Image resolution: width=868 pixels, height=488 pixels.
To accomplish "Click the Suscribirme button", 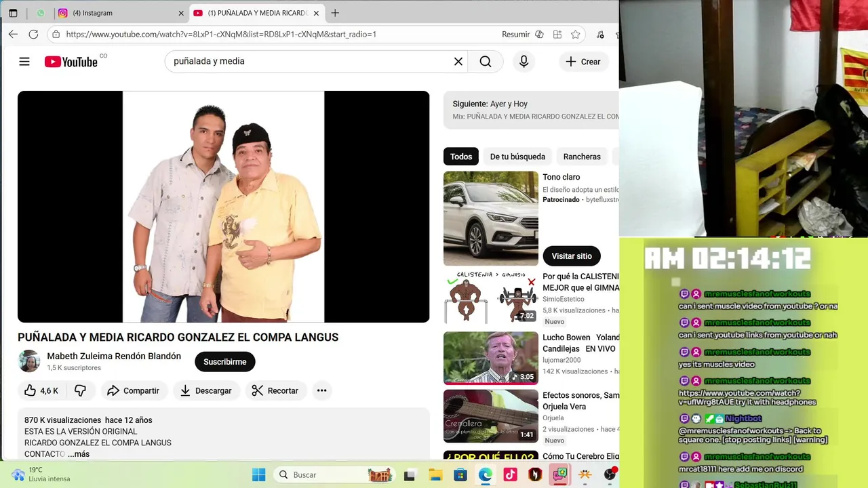I will [225, 362].
